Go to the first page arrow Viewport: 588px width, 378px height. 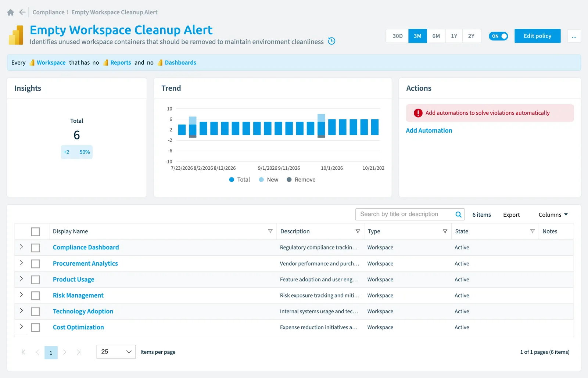[24, 352]
